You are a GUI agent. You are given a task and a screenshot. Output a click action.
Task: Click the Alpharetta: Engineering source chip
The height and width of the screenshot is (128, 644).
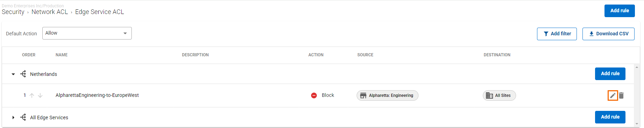pos(387,95)
